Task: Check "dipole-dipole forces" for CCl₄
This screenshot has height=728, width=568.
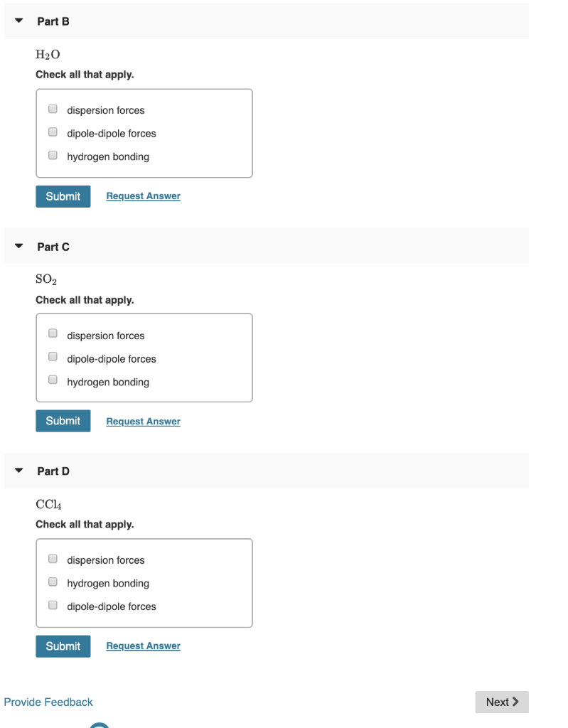Action: pyautogui.click(x=53, y=604)
